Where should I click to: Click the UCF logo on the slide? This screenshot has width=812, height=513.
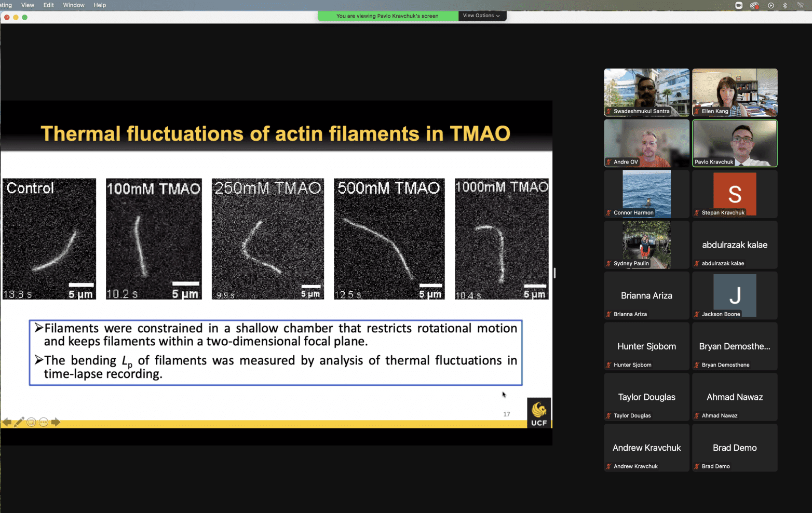coord(539,413)
